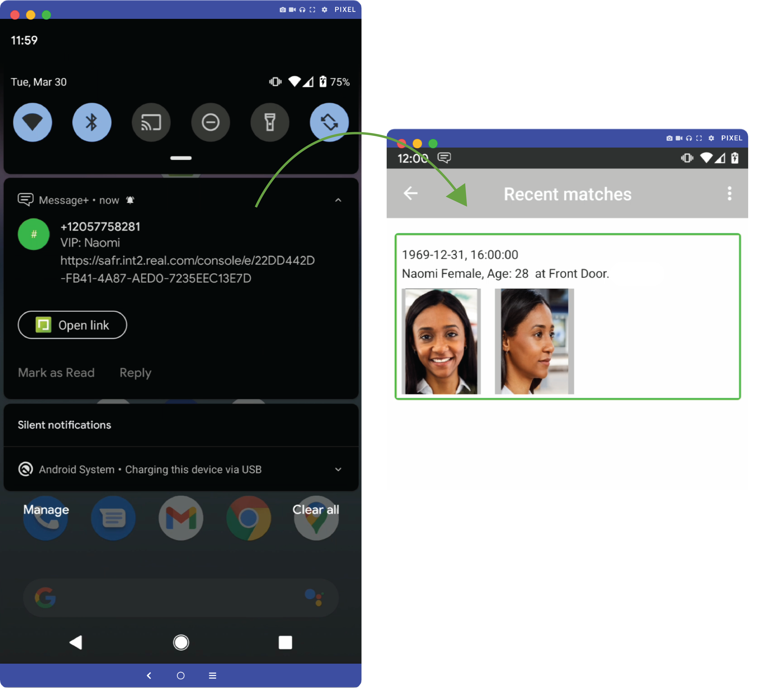This screenshot has width=784, height=688.
Task: Turn on the flashlight tile
Action: [270, 122]
